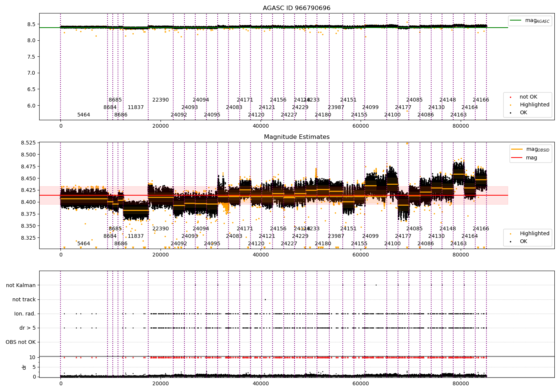
Task: Click x-axis tick 20000 in top plot
Action: coord(161,126)
